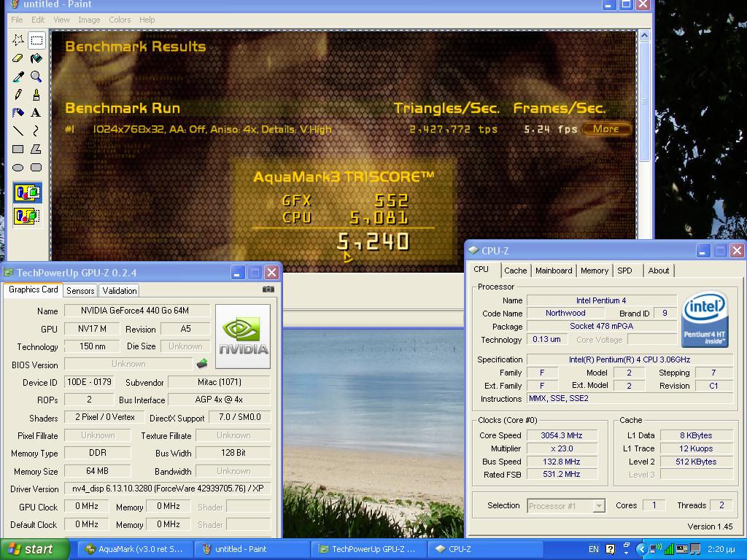The image size is (747, 560).
Task: Select the Text tool in Paint
Action: [36, 113]
